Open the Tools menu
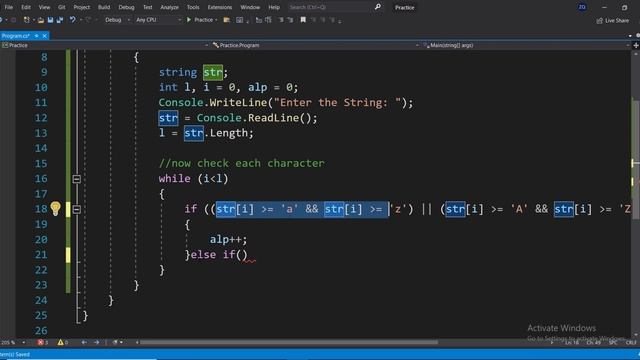The image size is (640, 360). [x=193, y=7]
